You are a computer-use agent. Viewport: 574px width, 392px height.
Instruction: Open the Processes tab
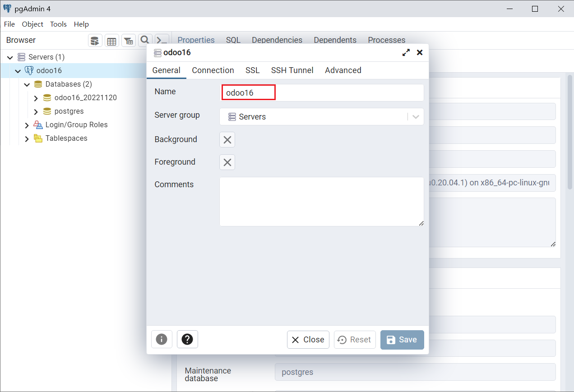pyautogui.click(x=387, y=40)
